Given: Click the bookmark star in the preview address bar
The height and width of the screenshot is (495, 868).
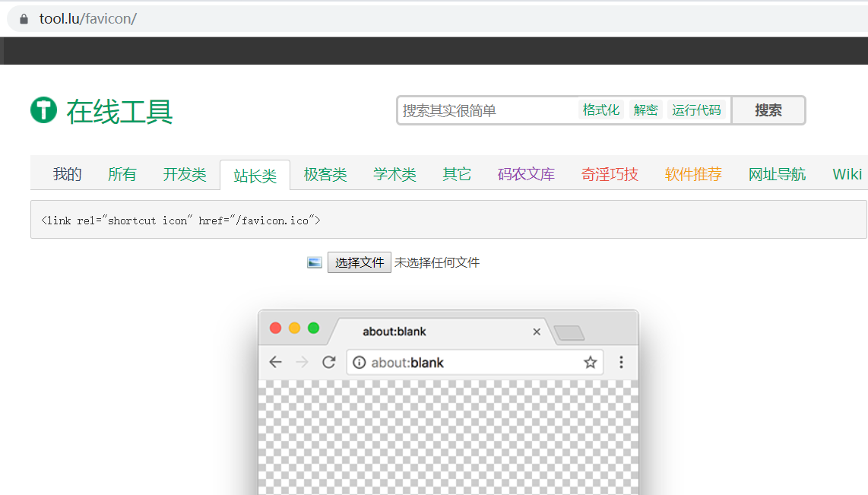Looking at the screenshot, I should click(x=590, y=362).
